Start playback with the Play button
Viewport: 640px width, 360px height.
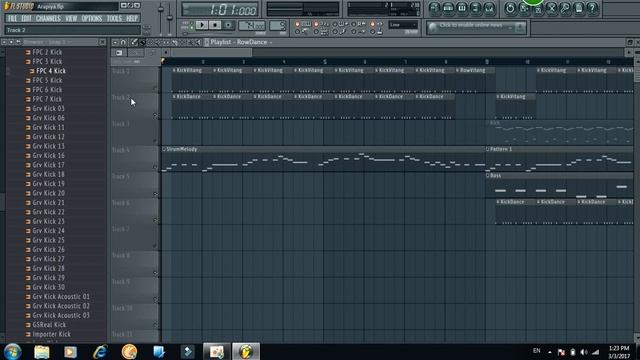click(x=202, y=25)
